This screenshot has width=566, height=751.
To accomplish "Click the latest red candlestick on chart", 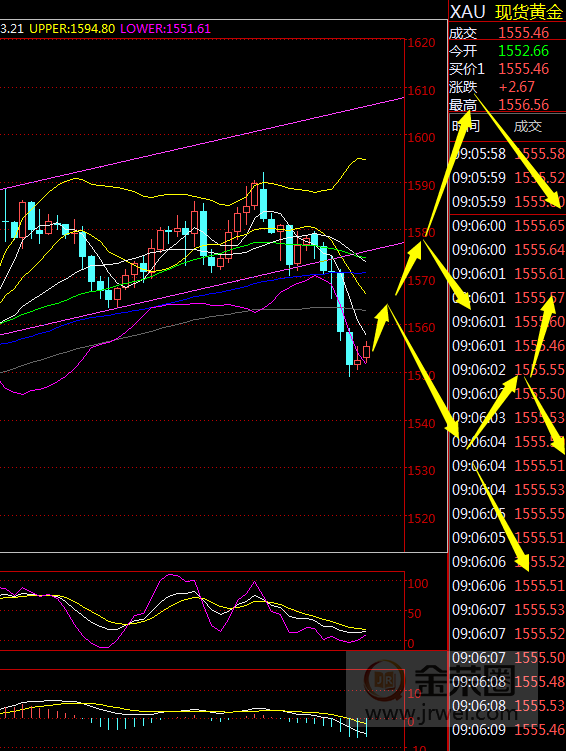I will click(x=367, y=352).
